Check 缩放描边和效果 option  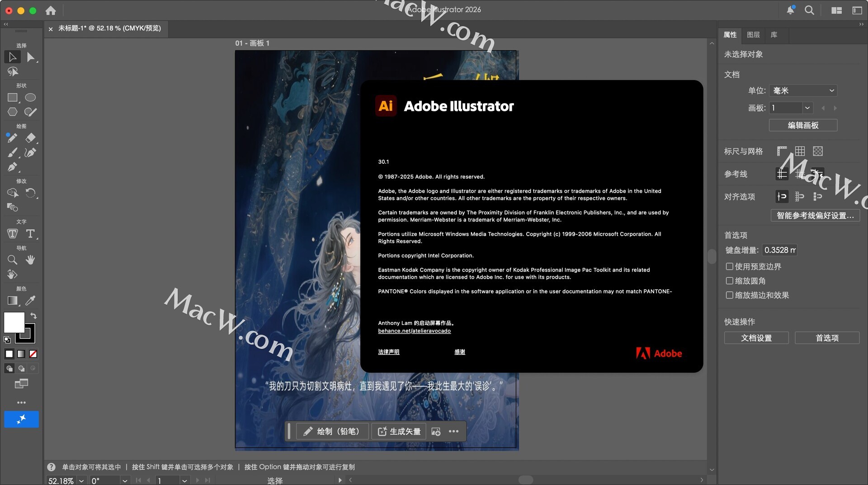[x=729, y=295]
